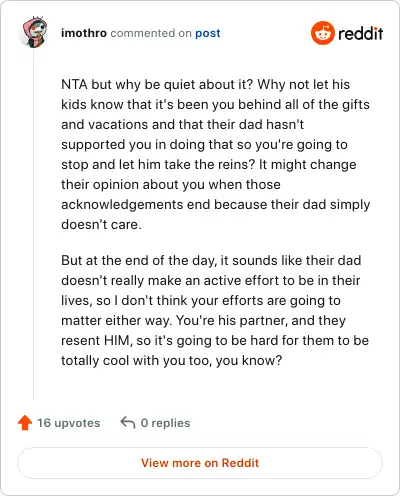The image size is (400, 496).
Task: Upvote with the orange arrow icon
Action: [25, 423]
